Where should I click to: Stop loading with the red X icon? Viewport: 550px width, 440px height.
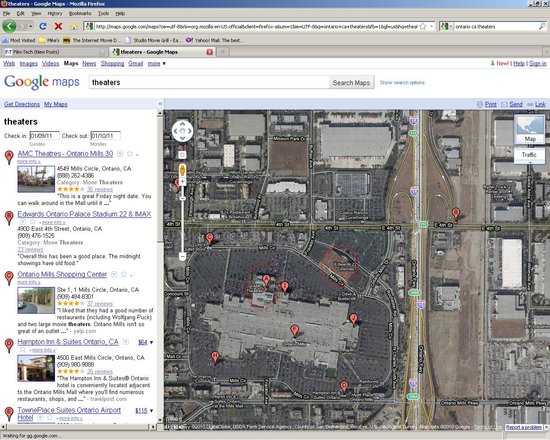point(58,26)
